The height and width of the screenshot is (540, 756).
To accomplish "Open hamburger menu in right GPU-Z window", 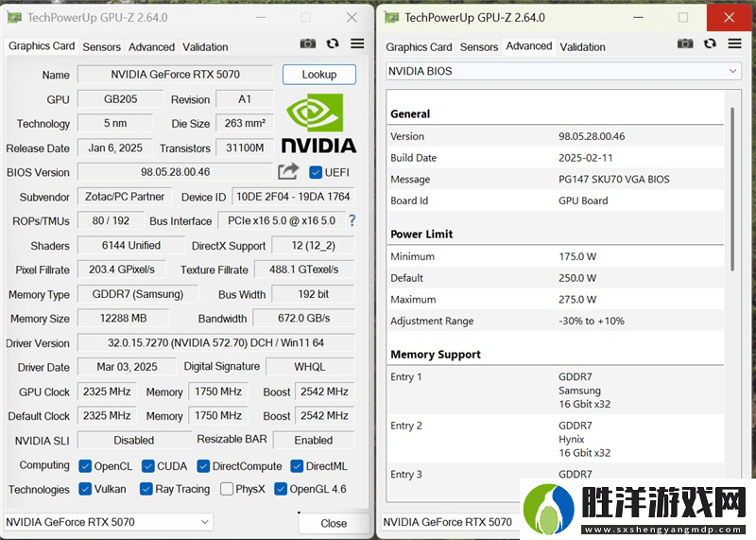I will pos(735,44).
